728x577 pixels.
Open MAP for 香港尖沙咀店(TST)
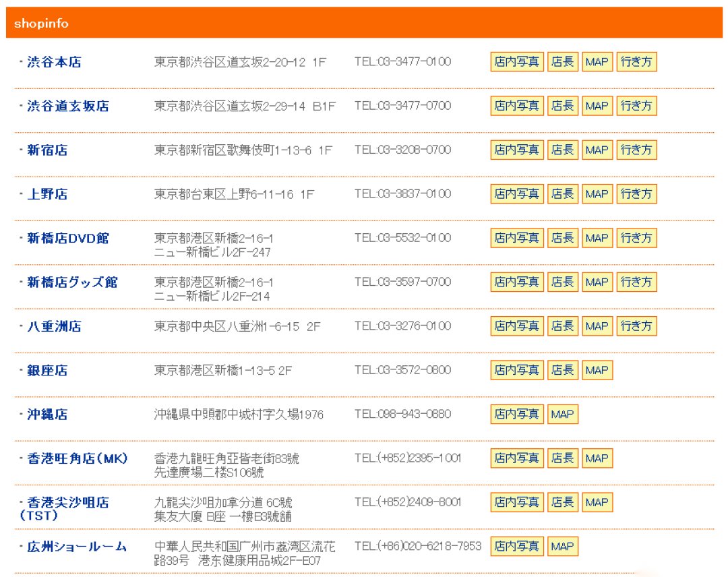(597, 502)
